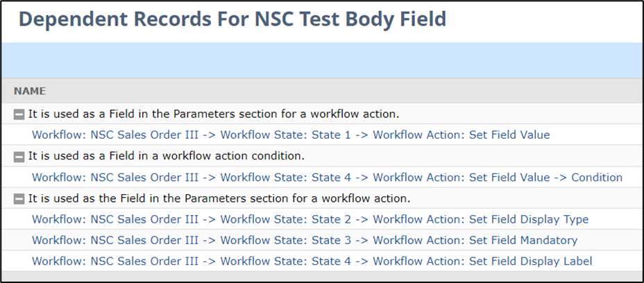
Task: Open State 4 Set Field Value Condition link
Action: (x=326, y=178)
